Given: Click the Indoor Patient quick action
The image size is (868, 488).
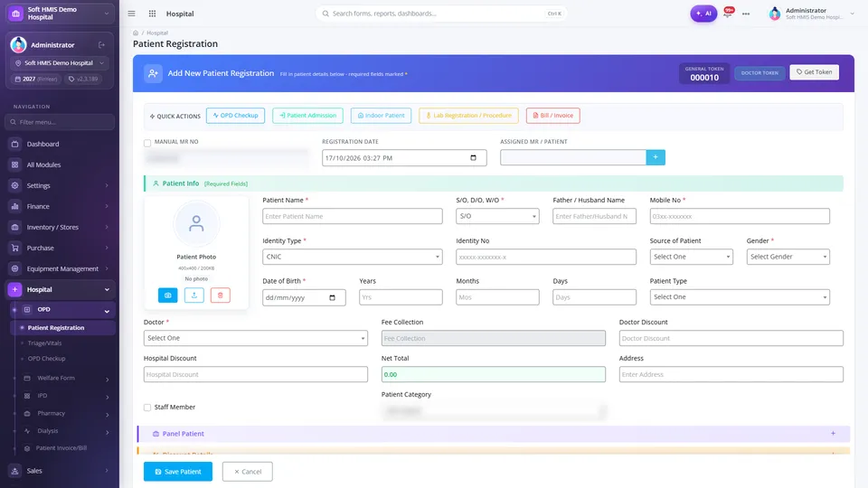Looking at the screenshot, I should tap(381, 116).
